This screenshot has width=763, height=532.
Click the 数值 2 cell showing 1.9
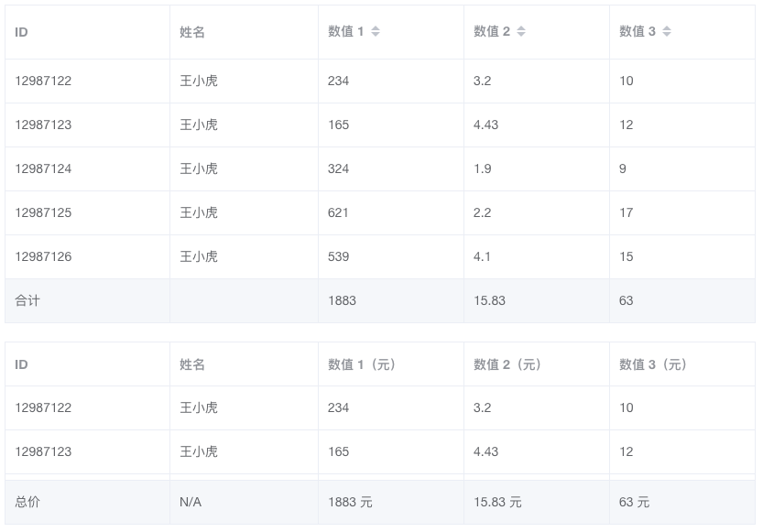point(483,168)
